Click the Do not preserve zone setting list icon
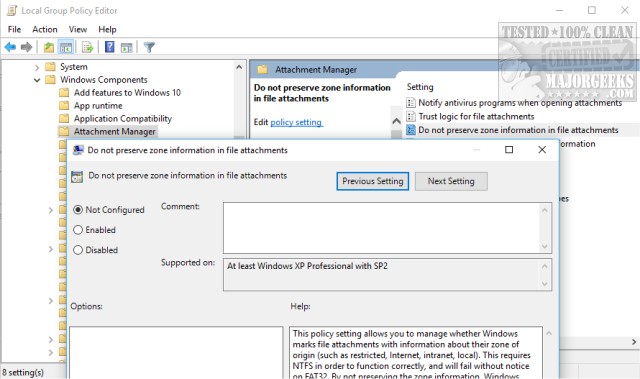Image resolution: width=640 pixels, height=379 pixels. (x=411, y=130)
